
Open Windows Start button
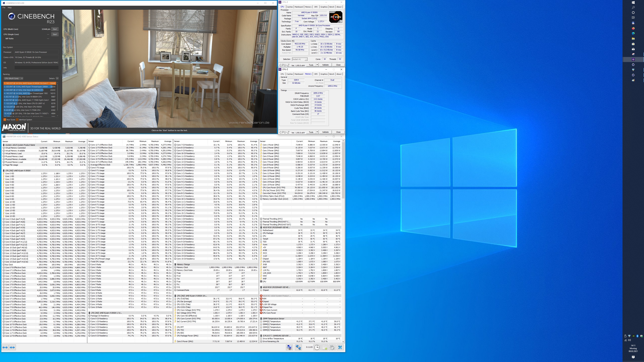(x=633, y=3)
